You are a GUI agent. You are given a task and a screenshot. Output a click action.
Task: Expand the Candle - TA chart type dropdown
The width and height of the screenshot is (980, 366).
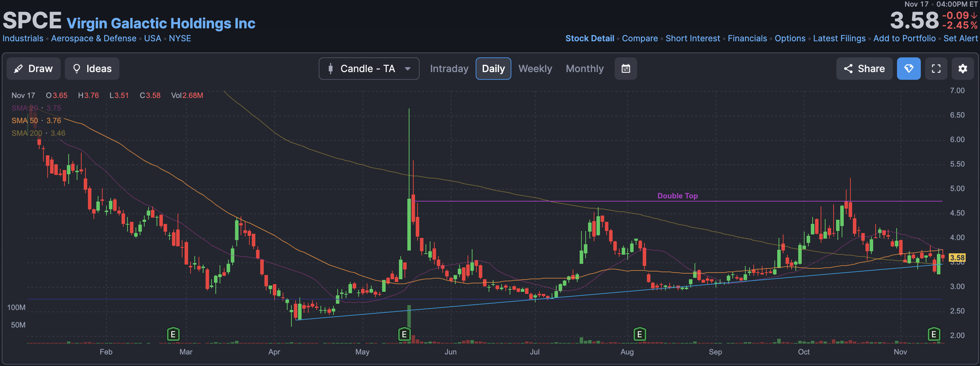click(x=369, y=69)
